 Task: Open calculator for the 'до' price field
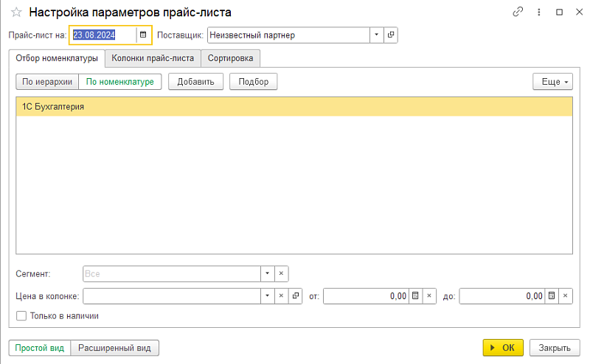click(551, 295)
